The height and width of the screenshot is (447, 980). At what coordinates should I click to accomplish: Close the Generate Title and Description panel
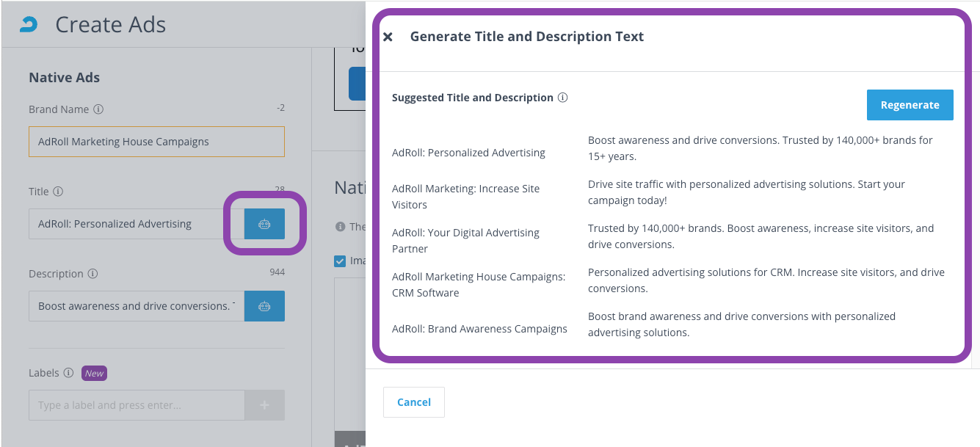tap(388, 37)
